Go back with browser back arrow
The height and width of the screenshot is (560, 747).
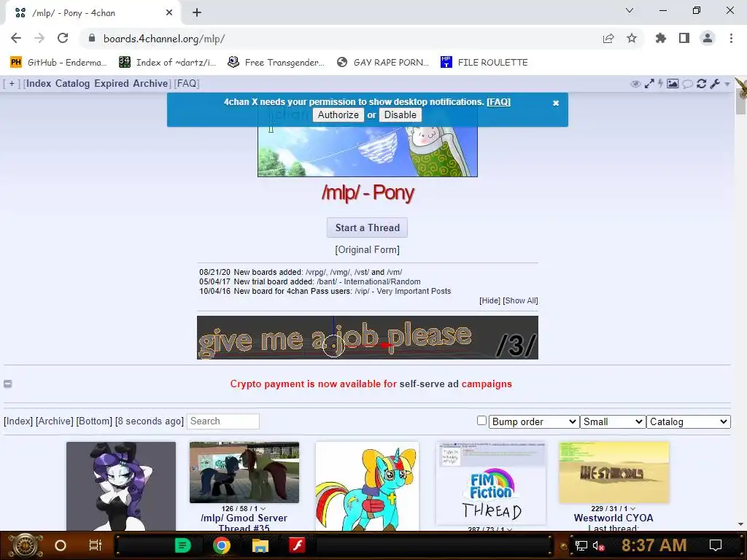(16, 38)
